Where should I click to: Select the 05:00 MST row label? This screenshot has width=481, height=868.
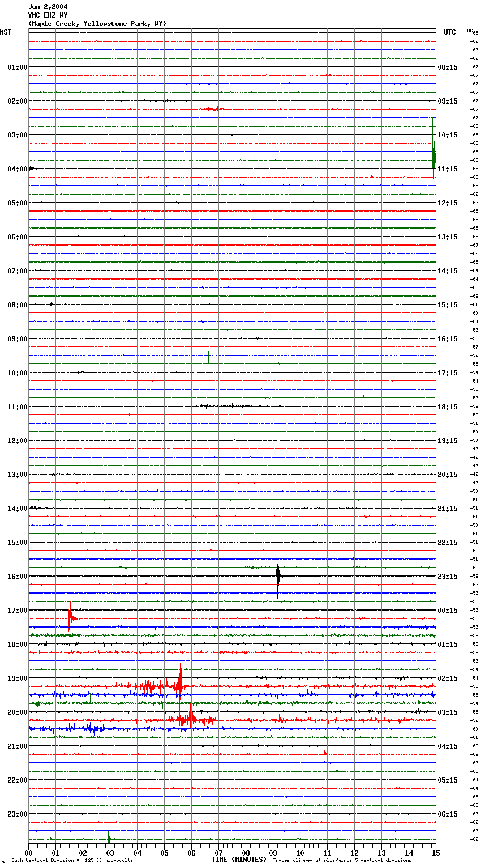coord(18,203)
